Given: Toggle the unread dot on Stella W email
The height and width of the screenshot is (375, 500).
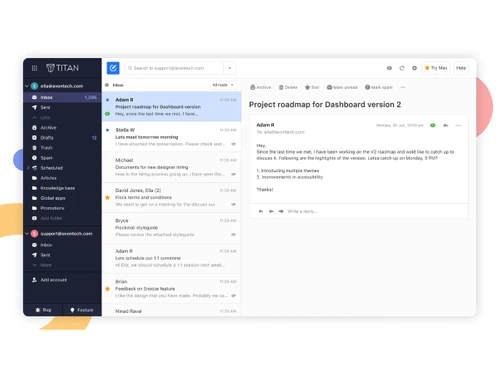Looking at the screenshot, I should point(107,130).
